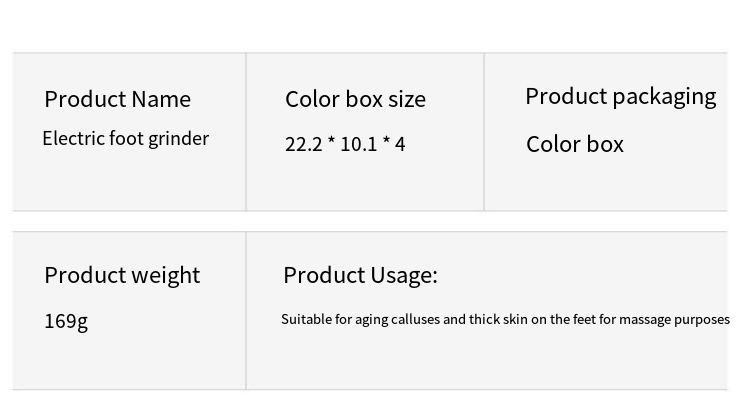Select the Electric foot grinder text

[126, 139]
